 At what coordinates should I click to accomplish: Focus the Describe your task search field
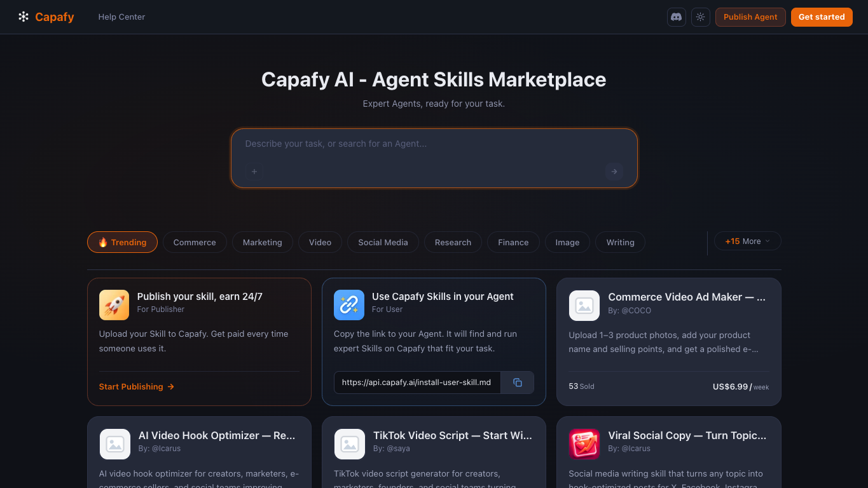[x=434, y=144]
